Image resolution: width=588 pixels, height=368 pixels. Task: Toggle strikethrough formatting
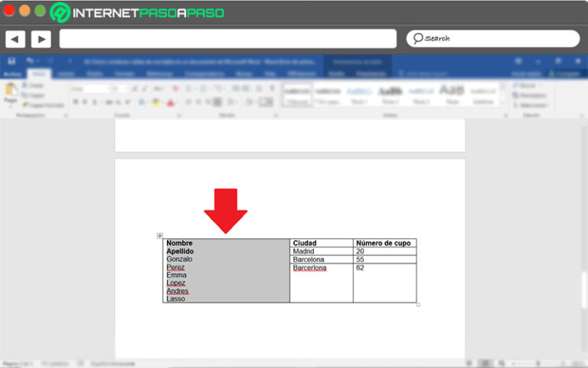click(109, 102)
